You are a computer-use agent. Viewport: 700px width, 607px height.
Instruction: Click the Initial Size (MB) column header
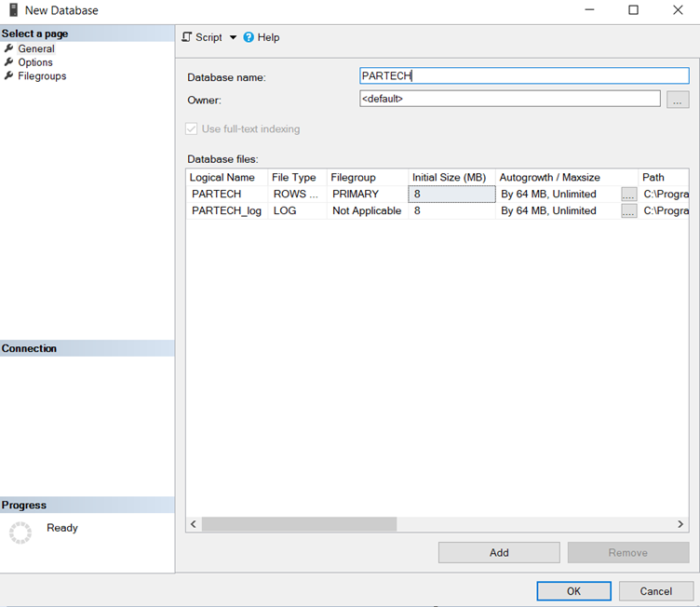click(451, 177)
